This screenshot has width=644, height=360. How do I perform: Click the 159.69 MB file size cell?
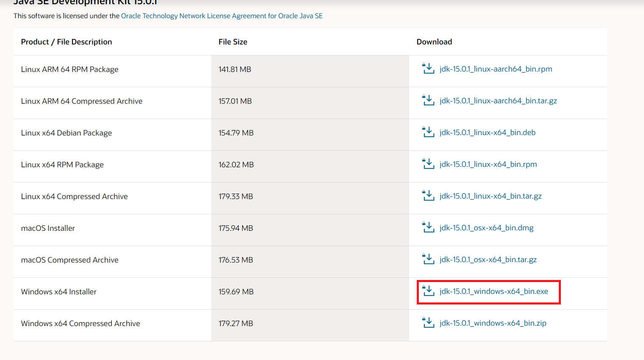310,294
